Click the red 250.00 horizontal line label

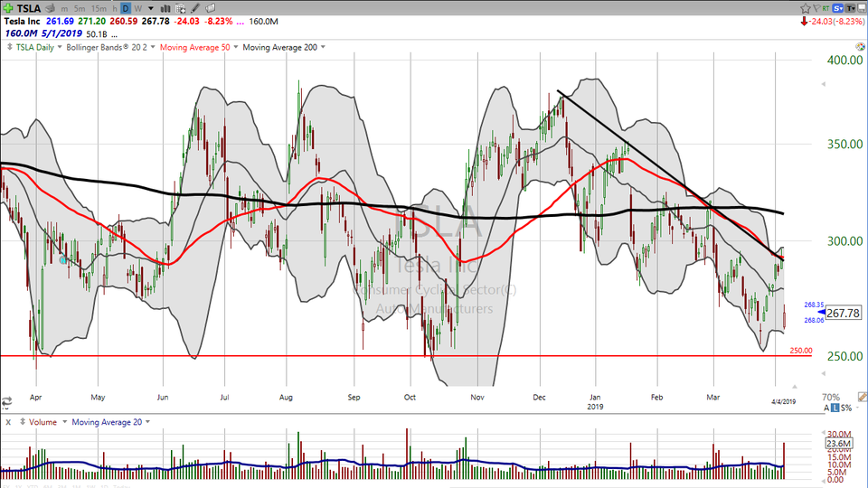pyautogui.click(x=800, y=351)
